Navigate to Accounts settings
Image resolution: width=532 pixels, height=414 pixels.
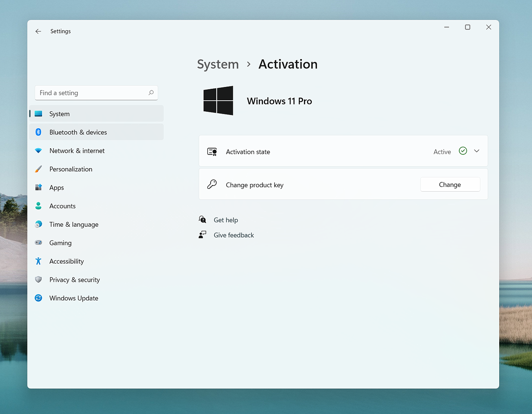[96, 206]
